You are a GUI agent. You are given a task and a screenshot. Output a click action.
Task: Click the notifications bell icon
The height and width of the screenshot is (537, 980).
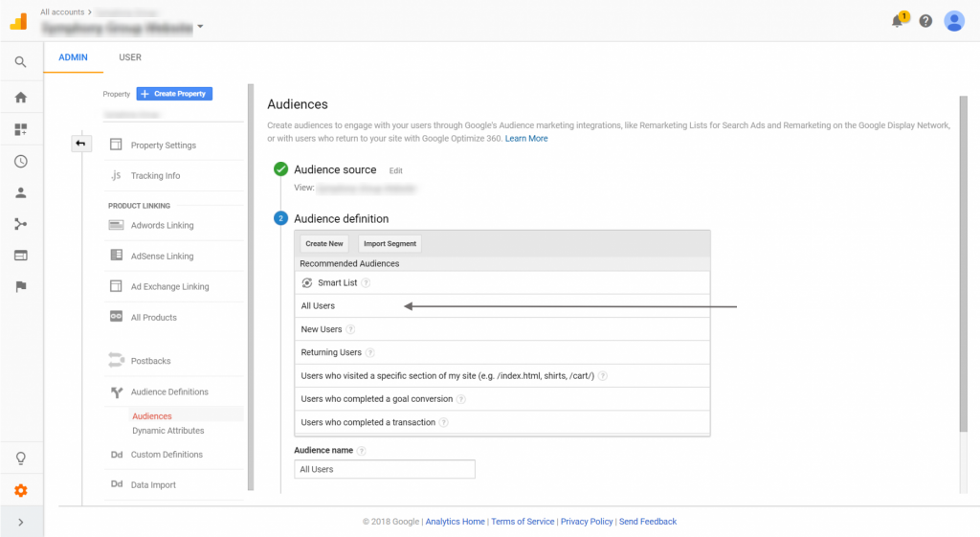click(x=899, y=21)
